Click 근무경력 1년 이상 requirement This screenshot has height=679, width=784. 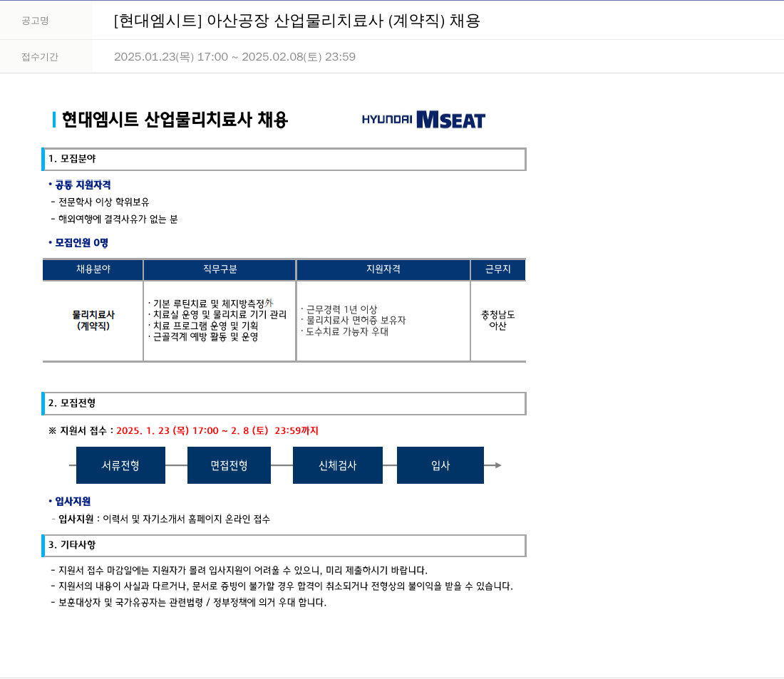(339, 309)
